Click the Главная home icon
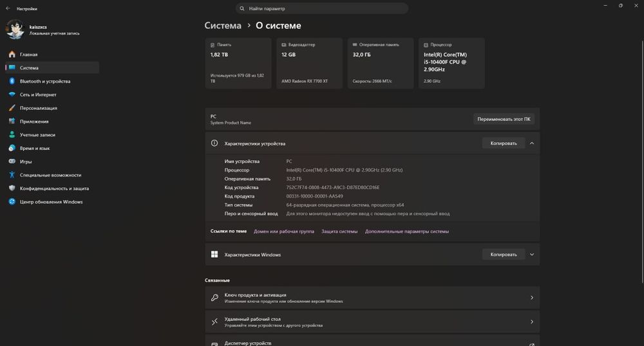This screenshot has height=346, width=644. coord(12,54)
